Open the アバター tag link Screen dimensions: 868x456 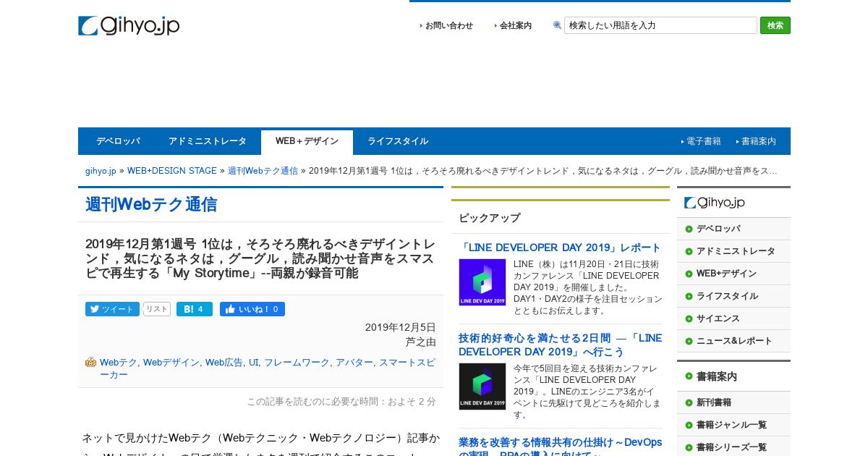(x=354, y=362)
